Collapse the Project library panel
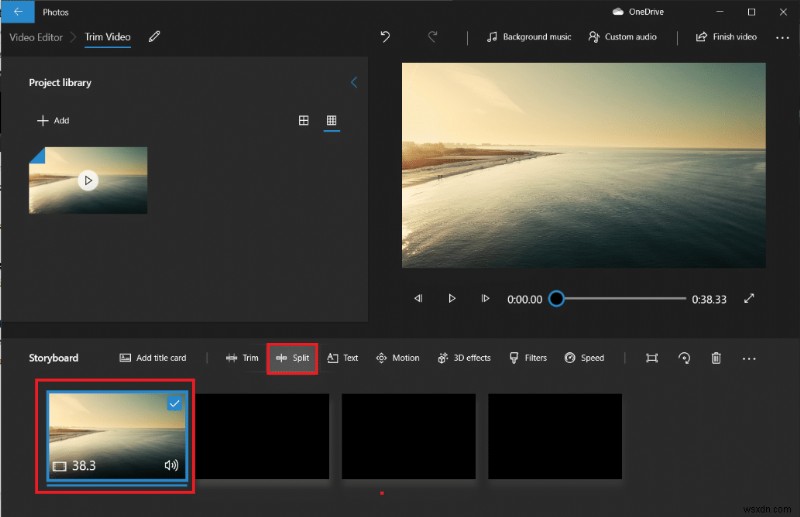This screenshot has width=800, height=517. (353, 82)
